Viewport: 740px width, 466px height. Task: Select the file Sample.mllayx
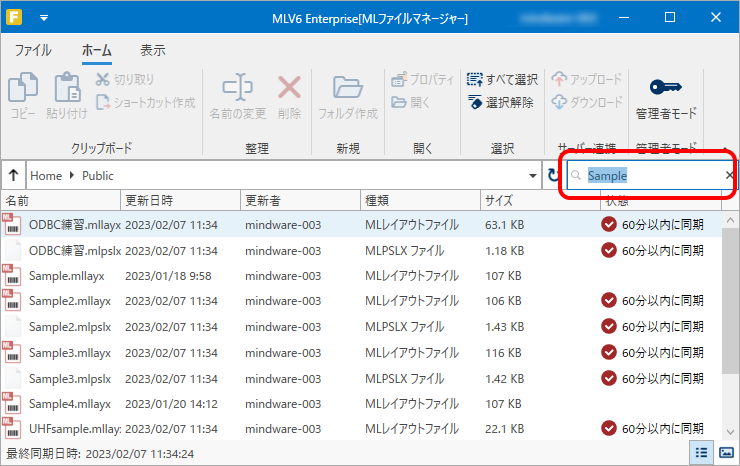(x=361, y=276)
